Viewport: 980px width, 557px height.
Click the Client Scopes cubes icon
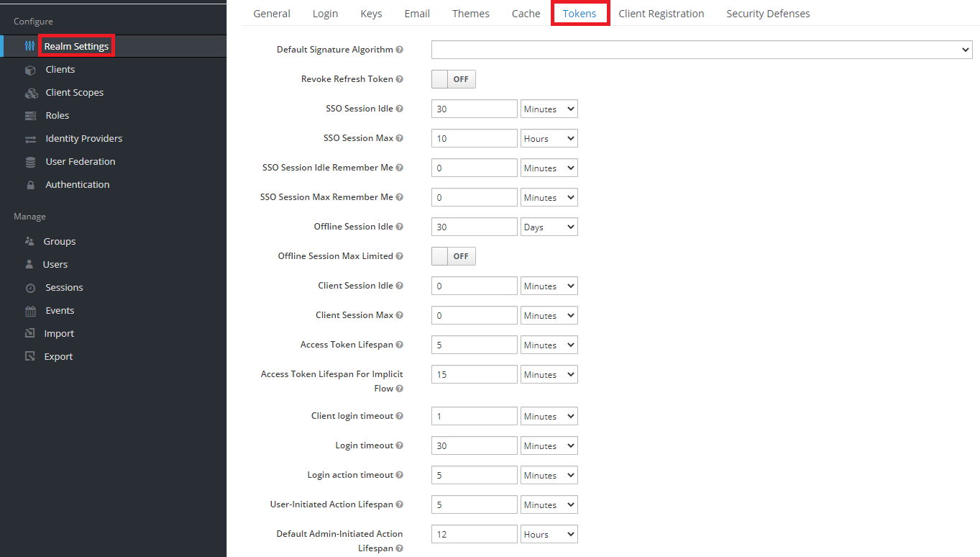click(31, 93)
